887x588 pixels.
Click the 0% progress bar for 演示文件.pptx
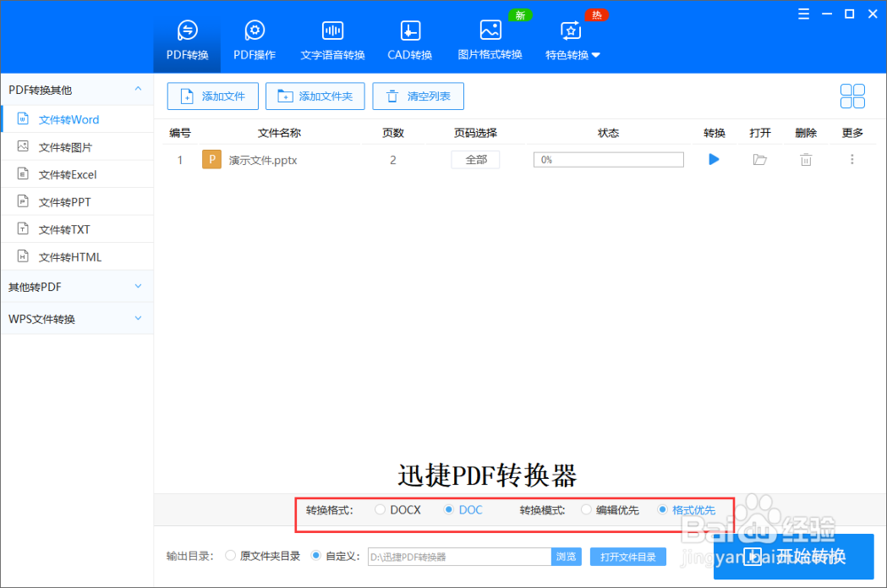point(608,160)
